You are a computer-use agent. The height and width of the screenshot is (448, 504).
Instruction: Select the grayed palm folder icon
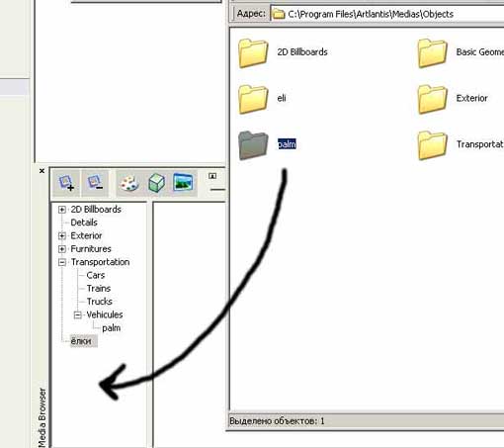tap(253, 145)
